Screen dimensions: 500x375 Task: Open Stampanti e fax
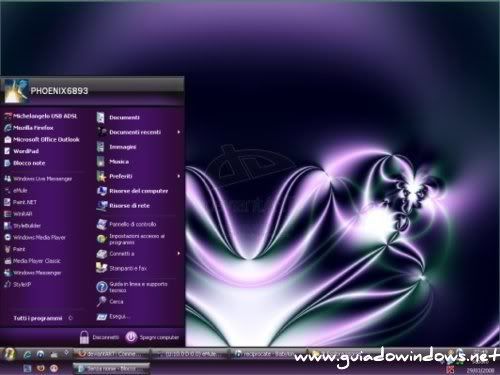tap(122, 268)
